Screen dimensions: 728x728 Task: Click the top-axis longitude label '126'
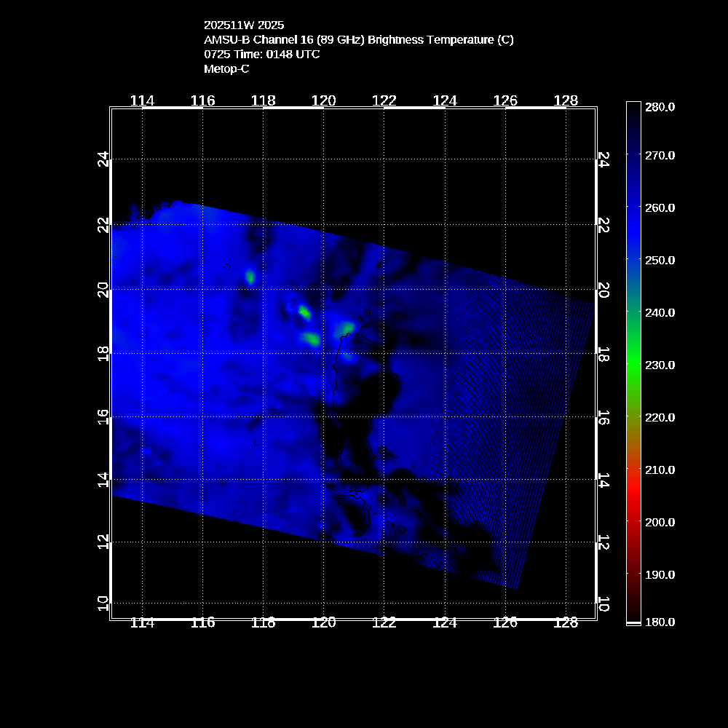tap(505, 100)
